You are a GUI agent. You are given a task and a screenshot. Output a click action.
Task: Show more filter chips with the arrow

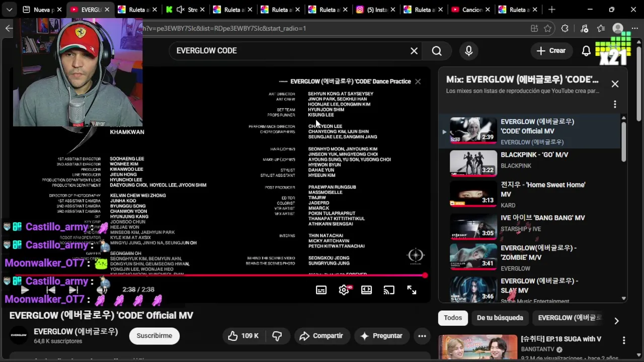click(616, 321)
